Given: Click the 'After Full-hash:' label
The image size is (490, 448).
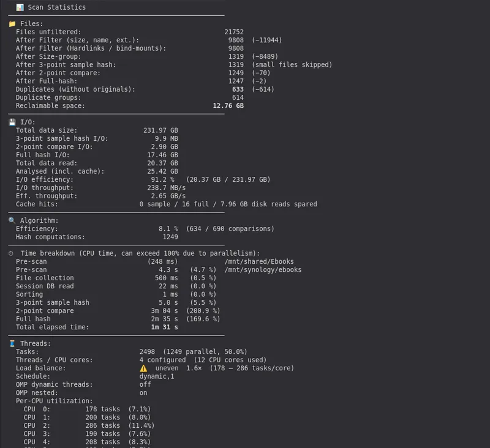Looking at the screenshot, I should click(x=47, y=81).
